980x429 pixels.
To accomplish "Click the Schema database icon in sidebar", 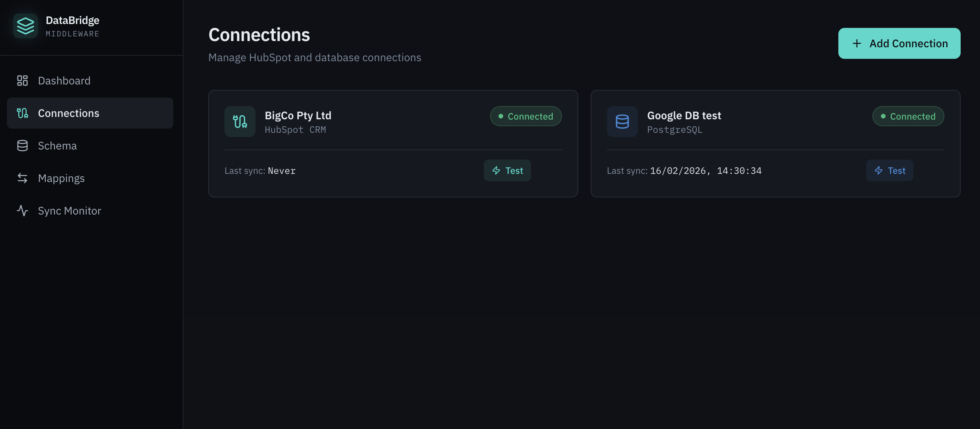I will click(22, 146).
